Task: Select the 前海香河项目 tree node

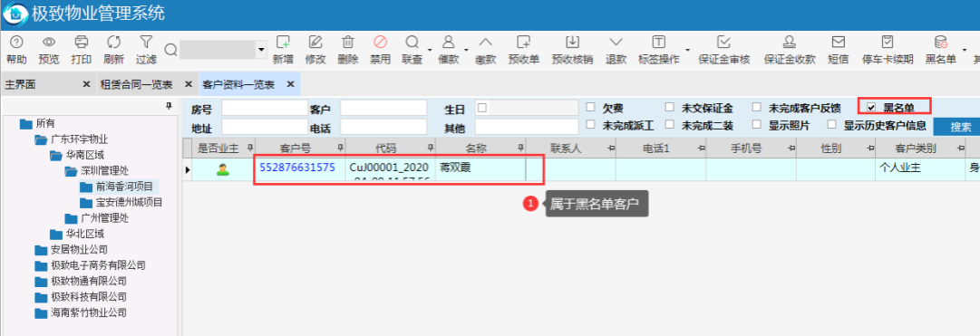Action: click(116, 186)
